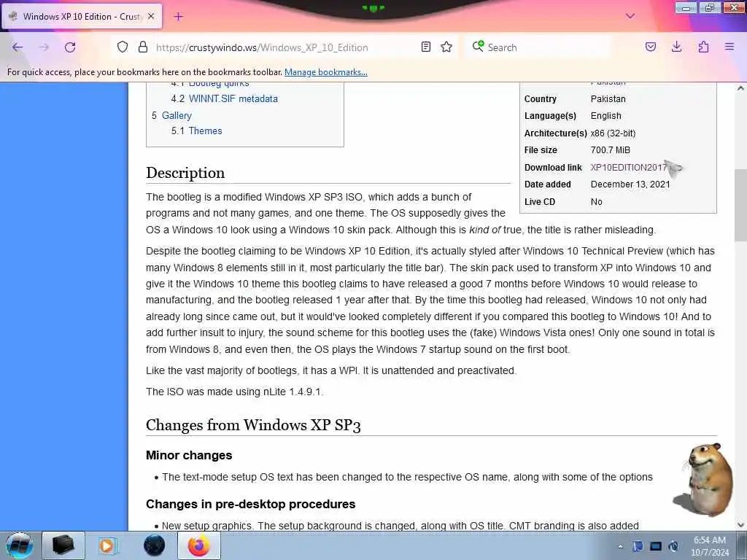Click the hamster mascot image
The width and height of the screenshot is (747, 560).
coord(704,480)
